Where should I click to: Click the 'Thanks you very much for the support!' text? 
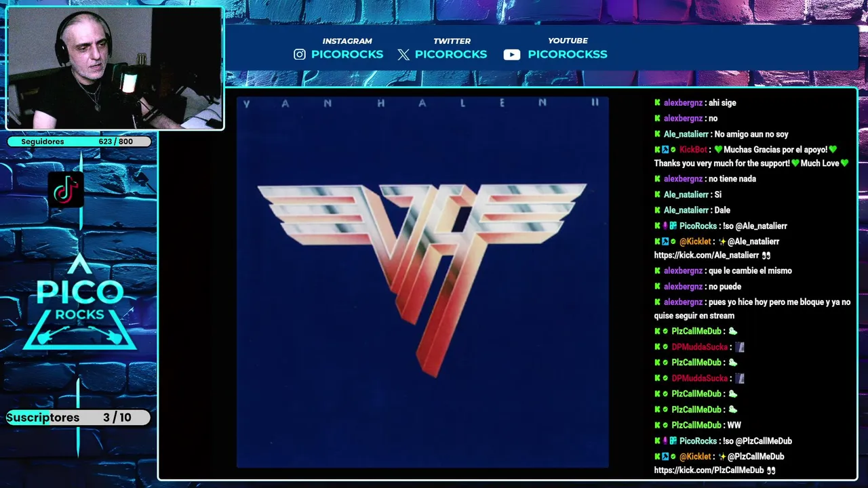[722, 163]
